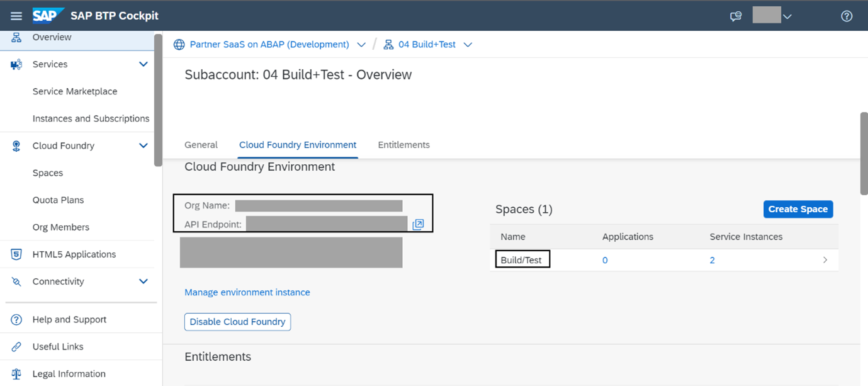Click the Org Name label
The image size is (868, 386).
pyautogui.click(x=207, y=205)
